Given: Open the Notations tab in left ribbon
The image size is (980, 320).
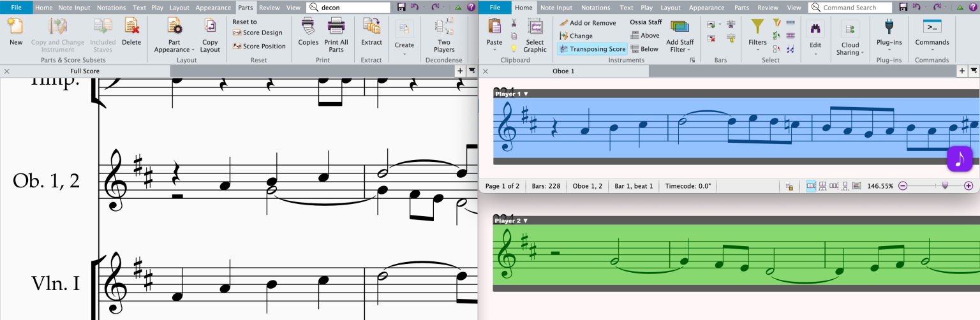Looking at the screenshot, I should click(111, 8).
